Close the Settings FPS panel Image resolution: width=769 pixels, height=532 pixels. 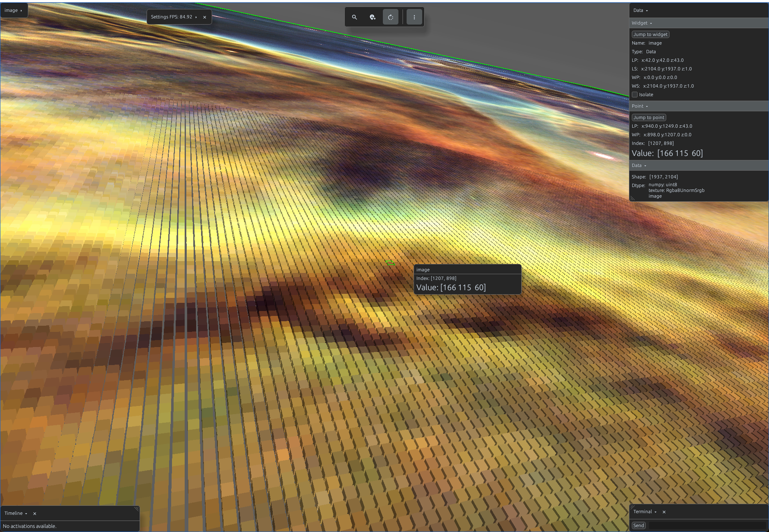coord(205,17)
